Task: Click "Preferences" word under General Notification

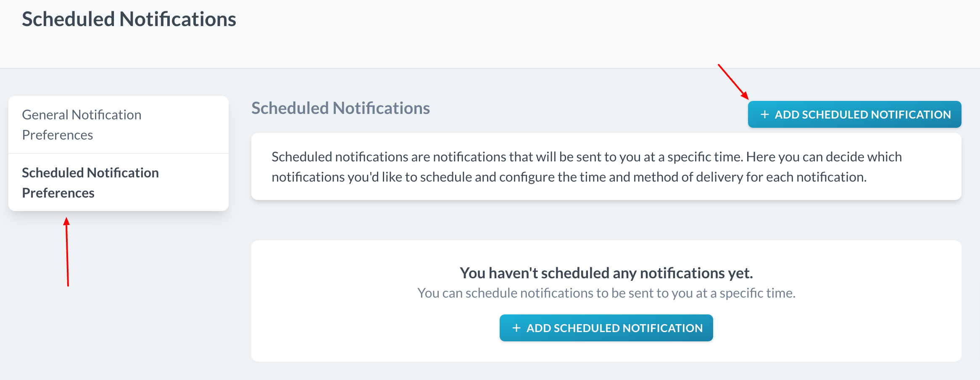Action: (x=58, y=135)
